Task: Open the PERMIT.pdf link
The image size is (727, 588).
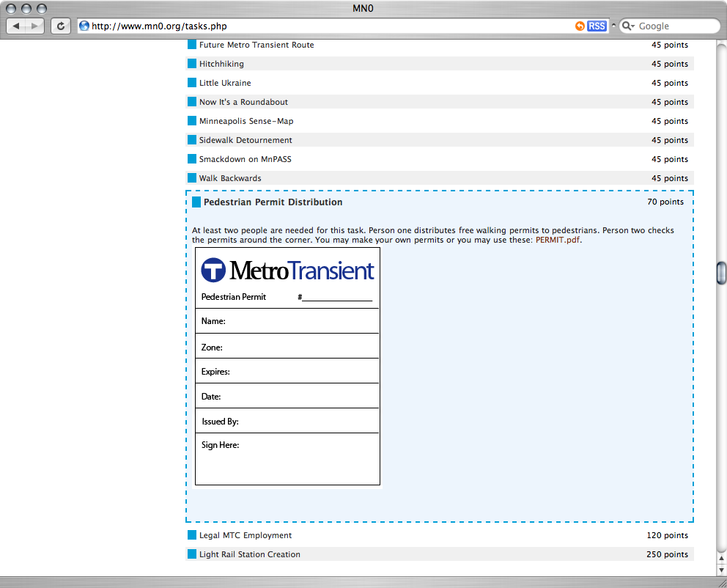Action: [x=557, y=240]
